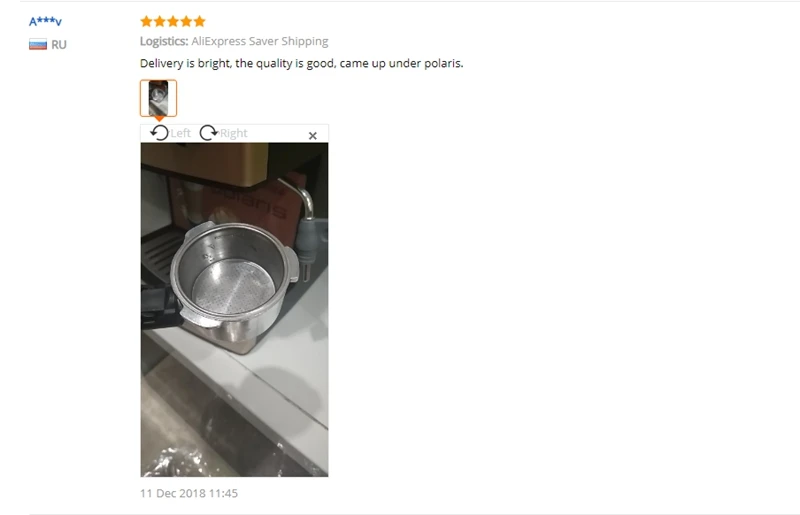Click the Logistics label
The width and height of the screenshot is (800, 515).
pyautogui.click(x=164, y=41)
